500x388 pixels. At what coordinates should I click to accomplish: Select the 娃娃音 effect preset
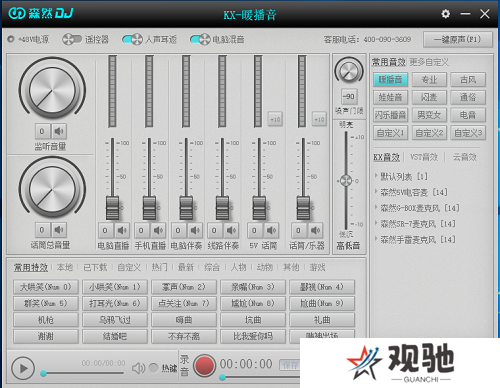pyautogui.click(x=390, y=97)
